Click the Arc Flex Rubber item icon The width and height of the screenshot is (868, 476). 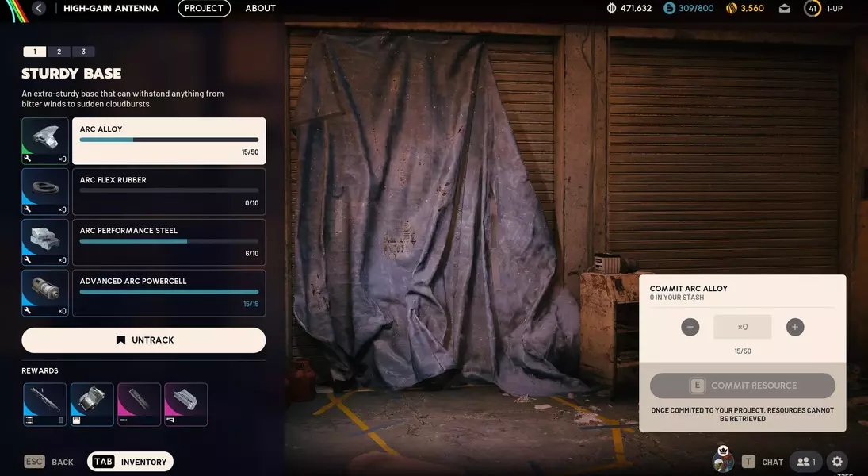pos(45,192)
